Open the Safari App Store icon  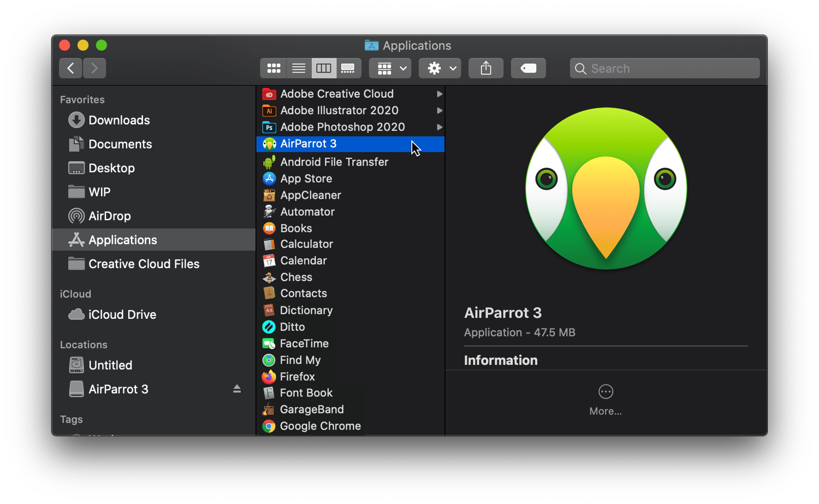click(269, 179)
